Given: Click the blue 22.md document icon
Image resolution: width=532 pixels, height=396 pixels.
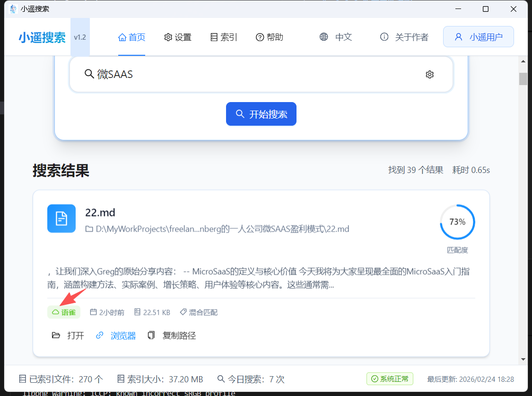Looking at the screenshot, I should pyautogui.click(x=61, y=218).
